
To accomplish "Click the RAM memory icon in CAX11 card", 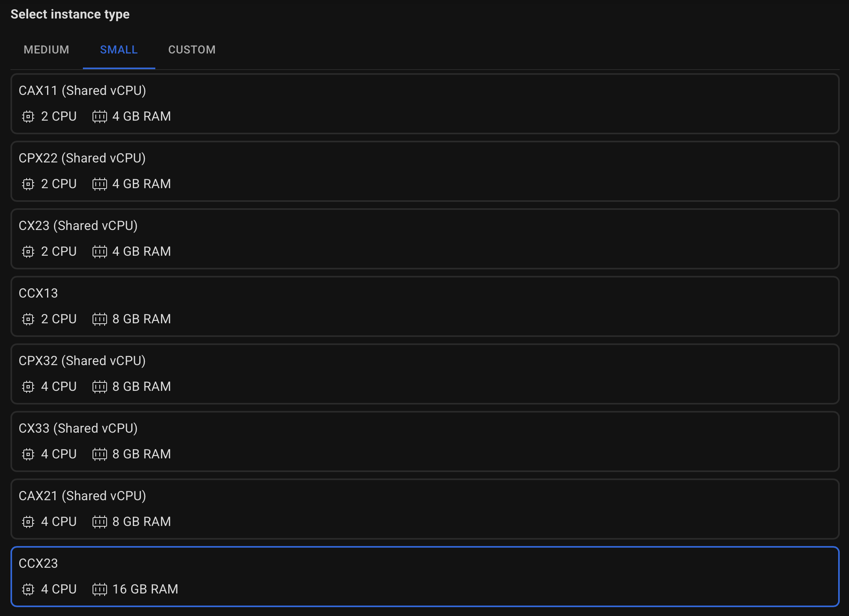I will [100, 117].
